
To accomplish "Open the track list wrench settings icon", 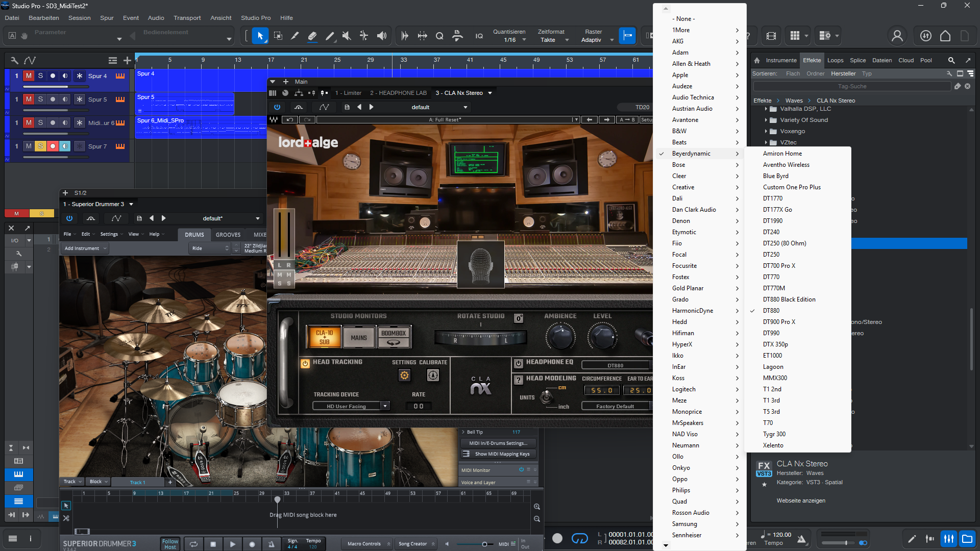I will 14,60.
